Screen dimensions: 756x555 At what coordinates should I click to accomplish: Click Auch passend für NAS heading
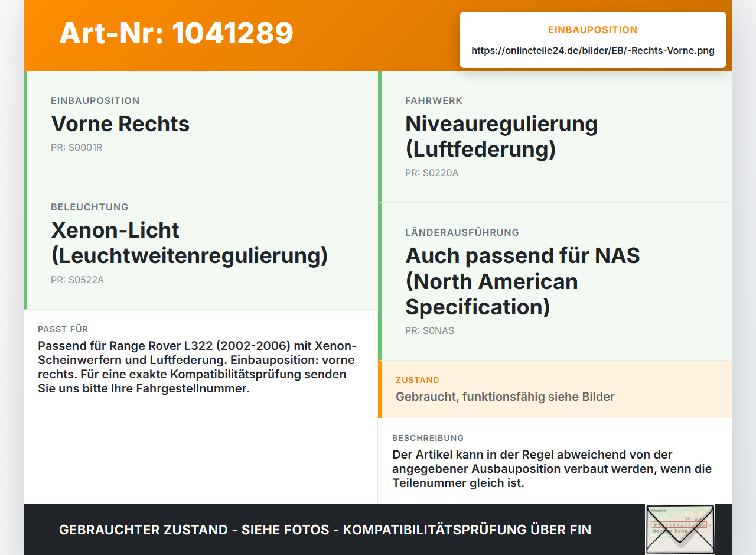523,281
